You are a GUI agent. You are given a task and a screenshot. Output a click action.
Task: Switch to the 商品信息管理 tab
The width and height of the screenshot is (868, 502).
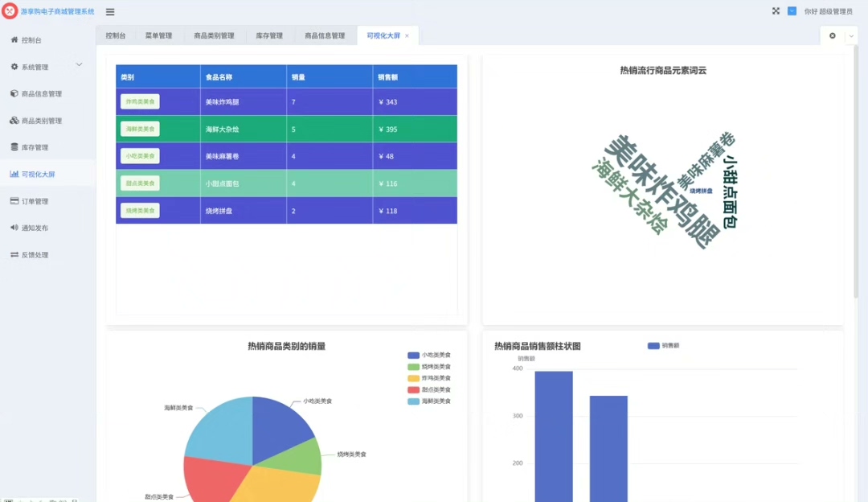point(325,35)
